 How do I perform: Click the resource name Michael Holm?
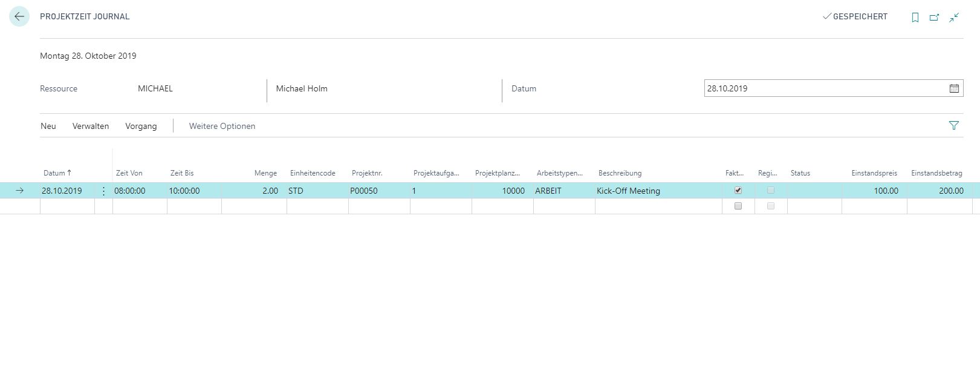302,88
